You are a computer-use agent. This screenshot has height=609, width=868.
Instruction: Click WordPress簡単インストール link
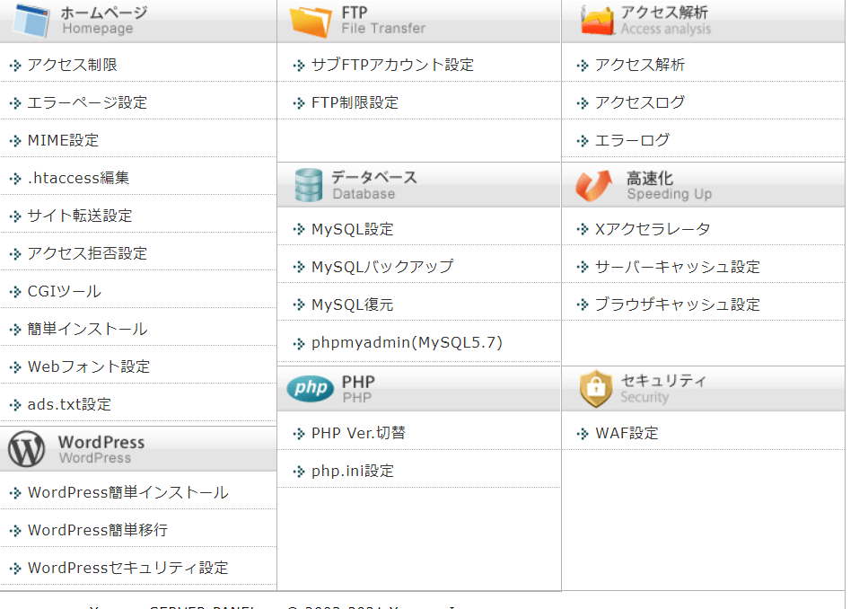coord(127,492)
